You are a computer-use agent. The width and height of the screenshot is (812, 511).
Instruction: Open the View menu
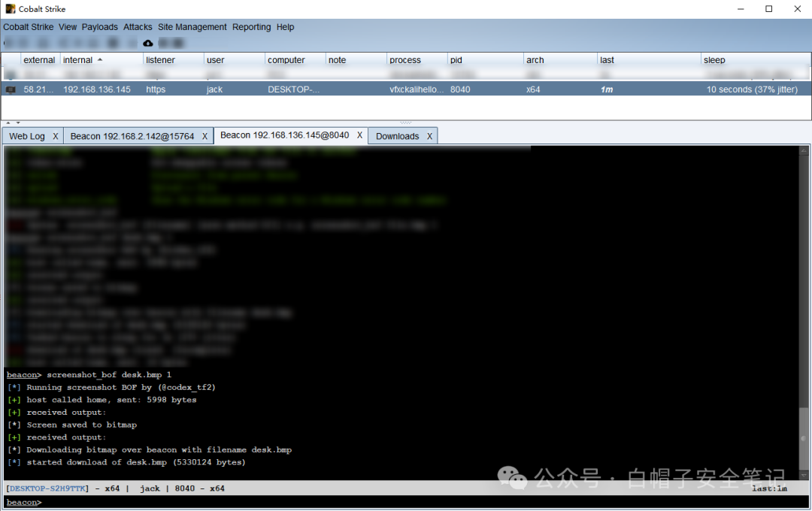click(x=68, y=27)
